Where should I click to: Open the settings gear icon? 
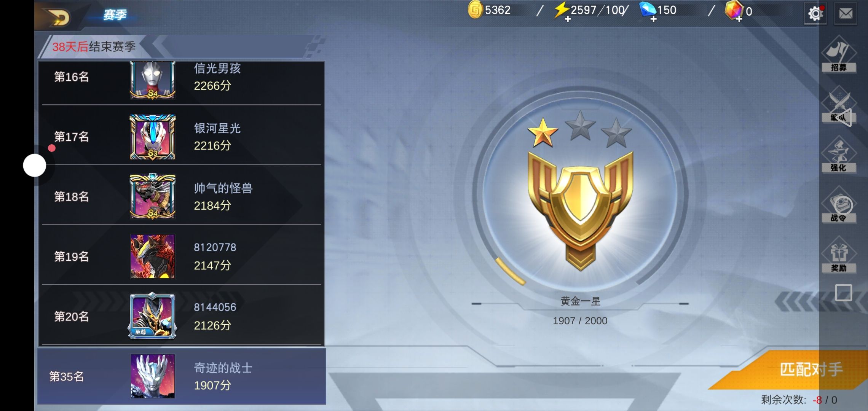click(x=815, y=14)
